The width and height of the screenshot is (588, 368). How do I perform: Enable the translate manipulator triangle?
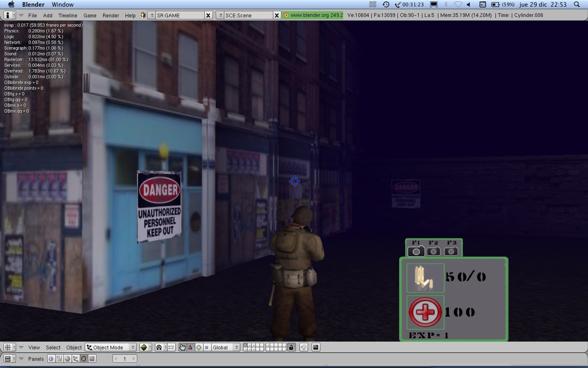click(x=191, y=347)
